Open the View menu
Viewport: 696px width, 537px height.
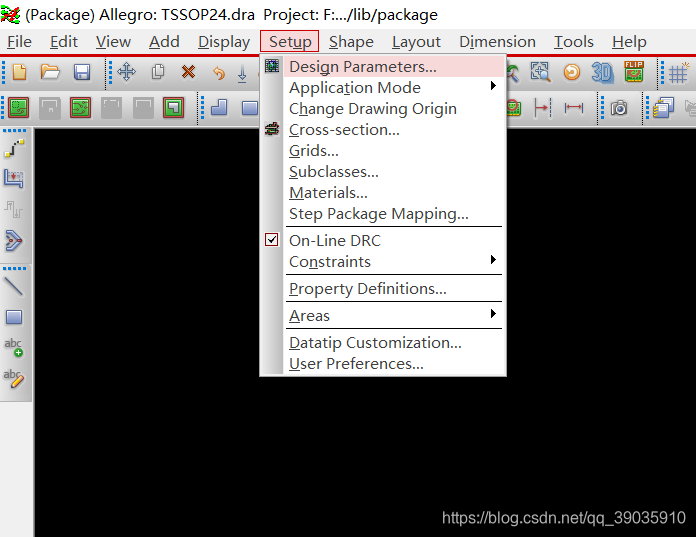113,42
